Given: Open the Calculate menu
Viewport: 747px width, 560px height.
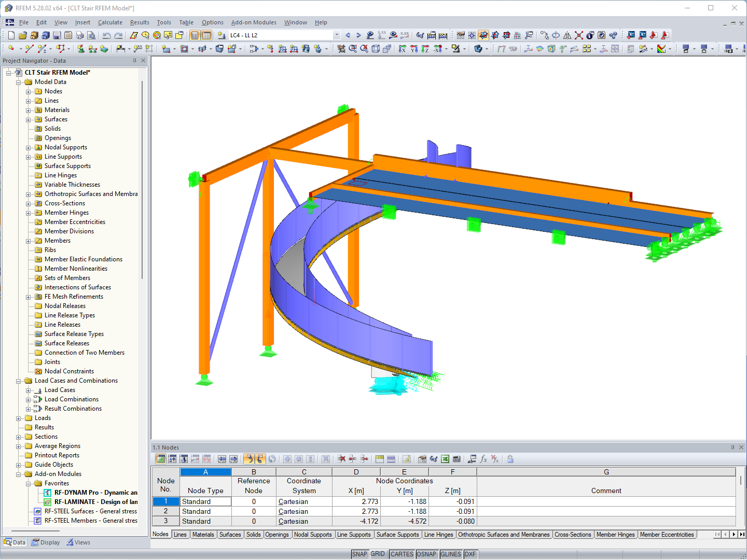Looking at the screenshot, I should coord(110,22).
